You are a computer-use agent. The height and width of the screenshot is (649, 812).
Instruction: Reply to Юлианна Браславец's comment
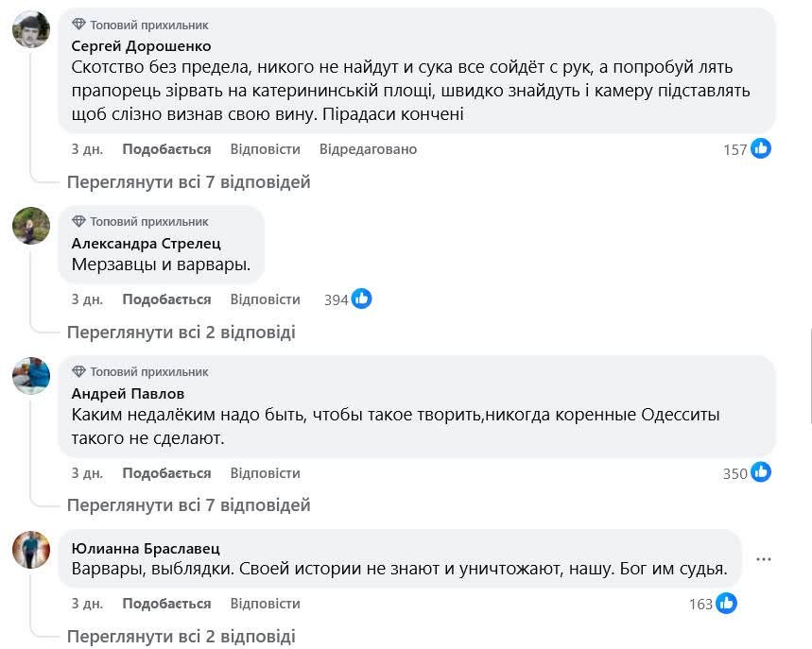click(x=265, y=604)
